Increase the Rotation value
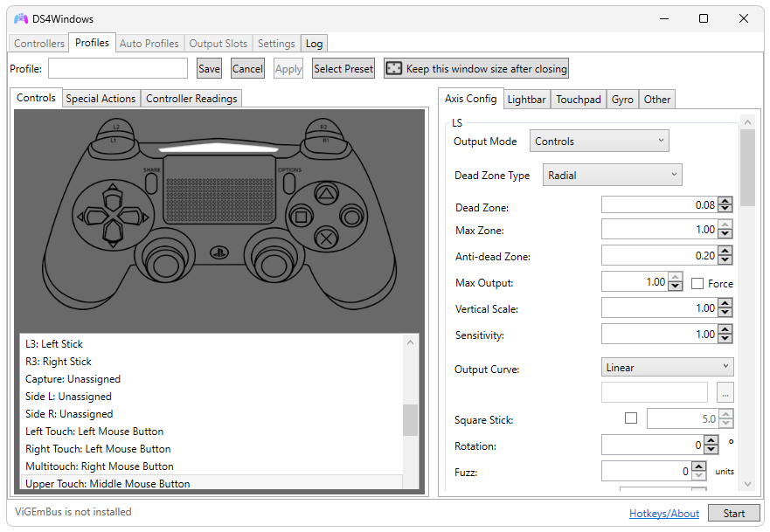Viewport: 770px width, 532px height. (x=711, y=440)
